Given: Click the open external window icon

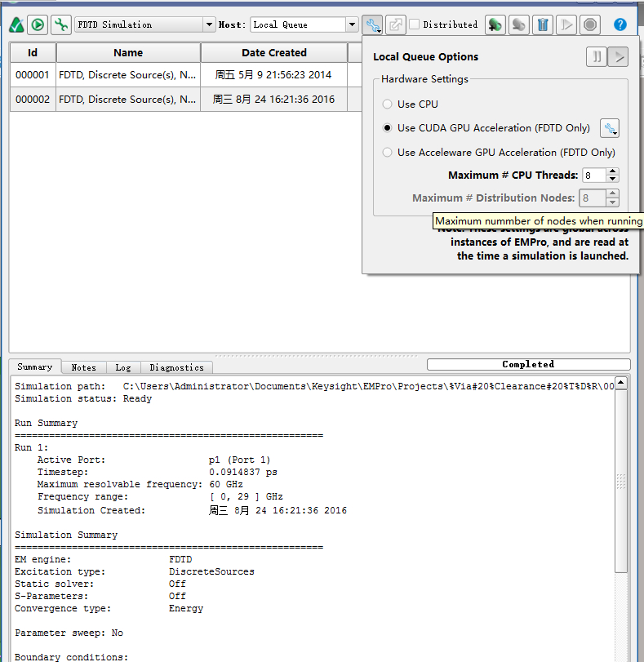Looking at the screenshot, I should (396, 25).
